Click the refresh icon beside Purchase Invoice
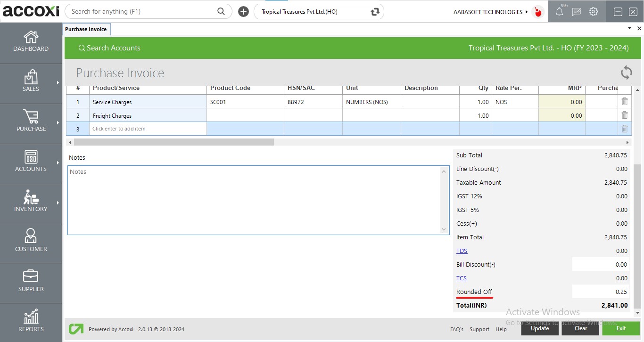Viewport: 644px width, 342px height. [x=626, y=73]
